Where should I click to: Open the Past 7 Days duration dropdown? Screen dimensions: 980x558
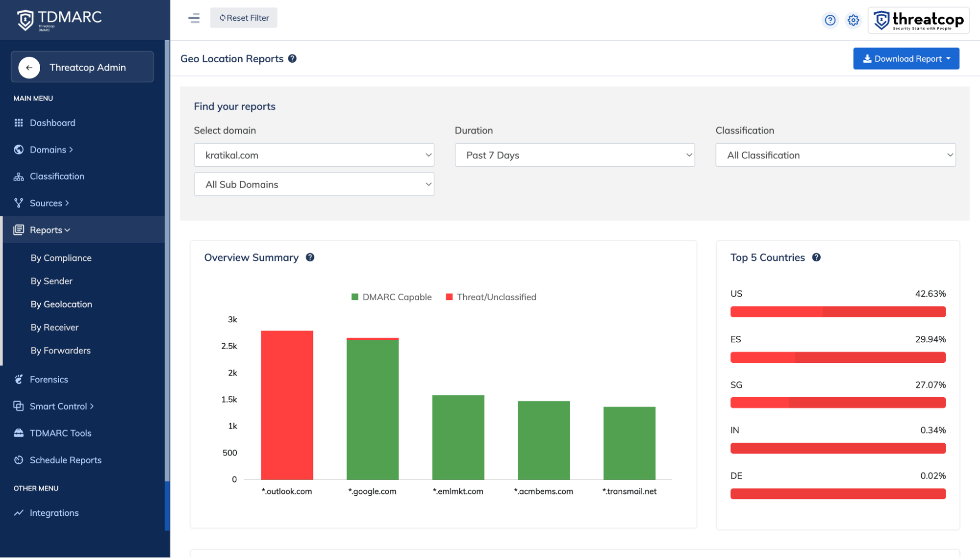[575, 155]
